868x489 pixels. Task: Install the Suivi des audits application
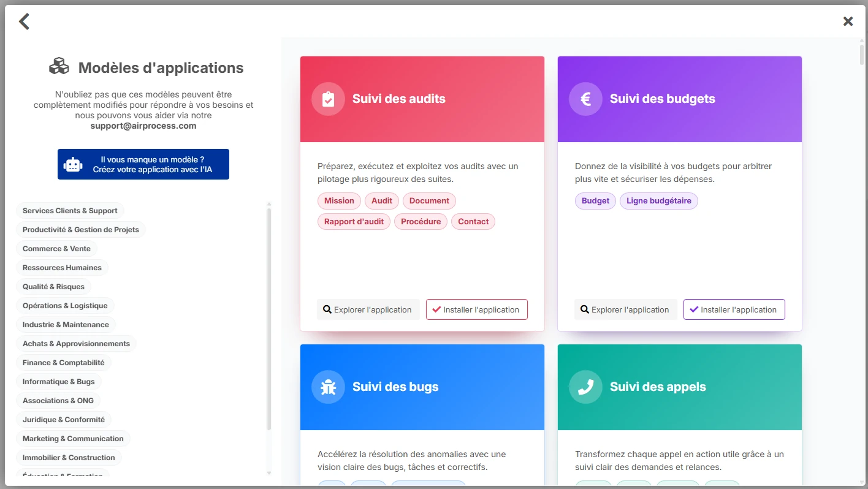477,309
